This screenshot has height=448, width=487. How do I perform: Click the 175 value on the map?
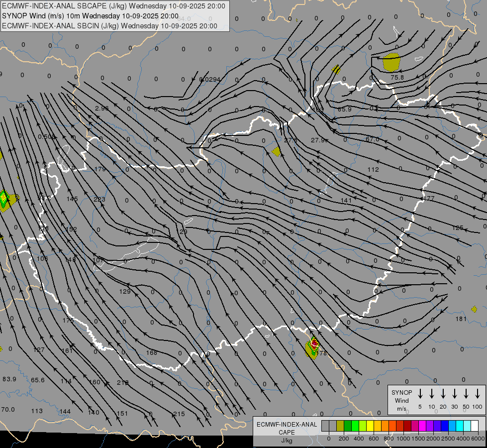click(x=68, y=320)
